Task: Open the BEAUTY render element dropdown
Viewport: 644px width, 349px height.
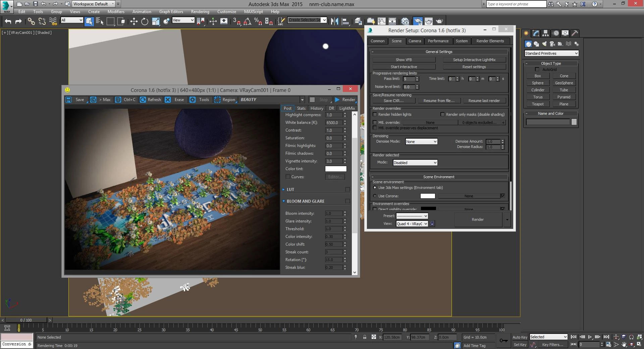Action: point(272,100)
